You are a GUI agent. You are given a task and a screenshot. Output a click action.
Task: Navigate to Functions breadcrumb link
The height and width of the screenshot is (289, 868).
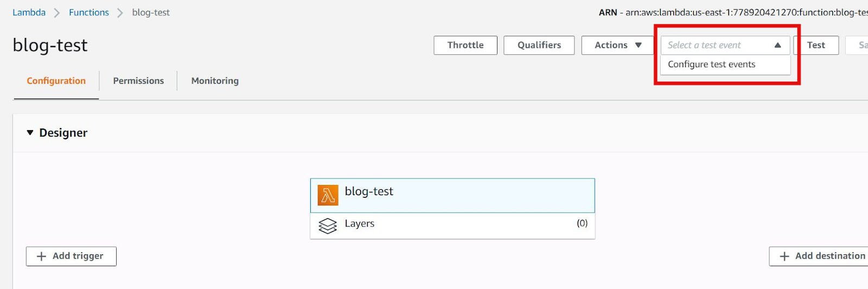(x=89, y=12)
